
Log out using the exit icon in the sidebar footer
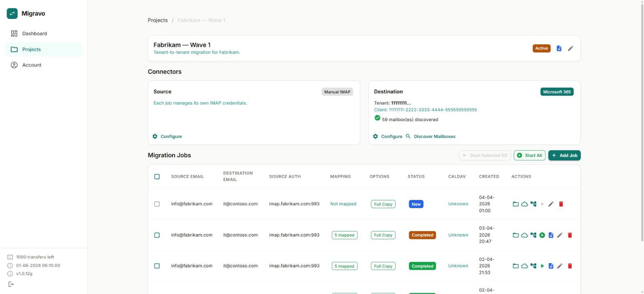tap(11, 284)
